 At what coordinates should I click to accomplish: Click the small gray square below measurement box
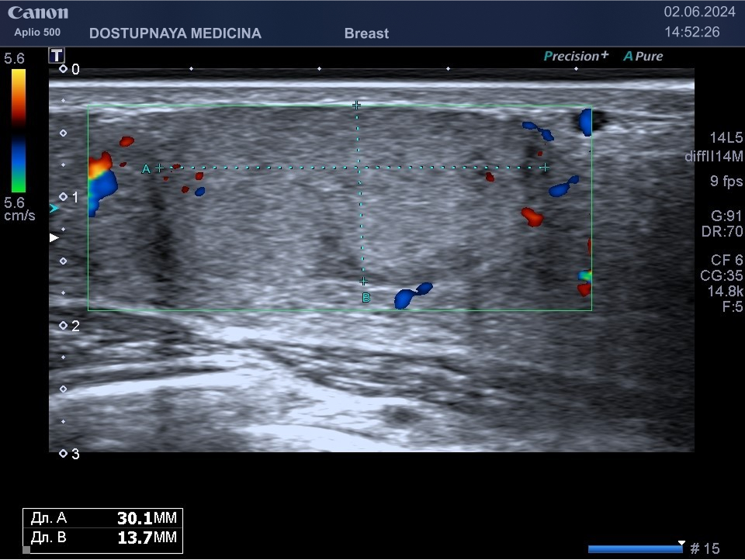coord(26,550)
